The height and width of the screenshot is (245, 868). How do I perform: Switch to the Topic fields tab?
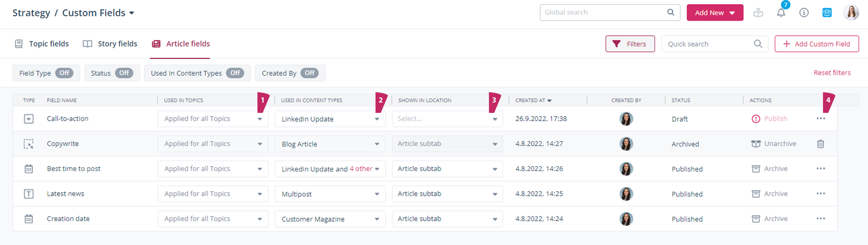click(x=42, y=44)
